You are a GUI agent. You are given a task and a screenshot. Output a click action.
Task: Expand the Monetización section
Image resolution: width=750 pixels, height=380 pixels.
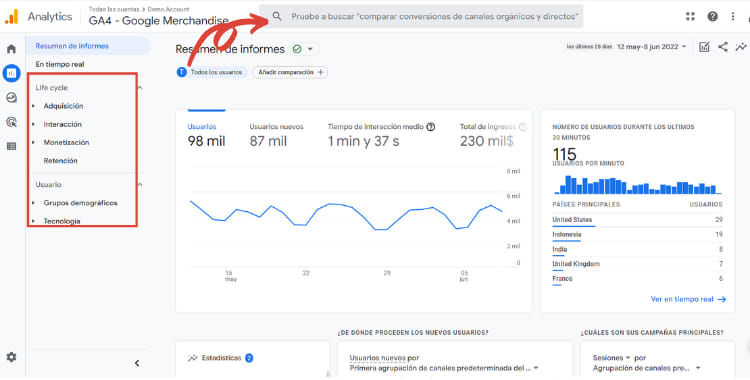pos(33,142)
